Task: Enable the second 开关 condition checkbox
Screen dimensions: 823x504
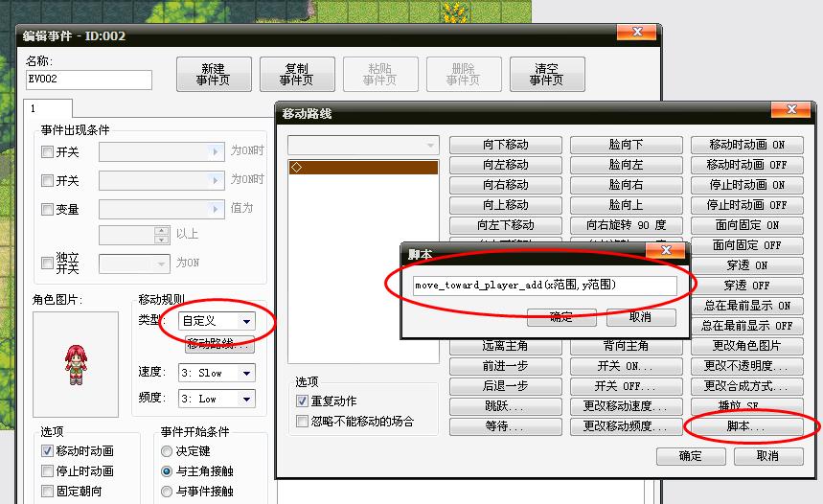Action: tap(47, 180)
